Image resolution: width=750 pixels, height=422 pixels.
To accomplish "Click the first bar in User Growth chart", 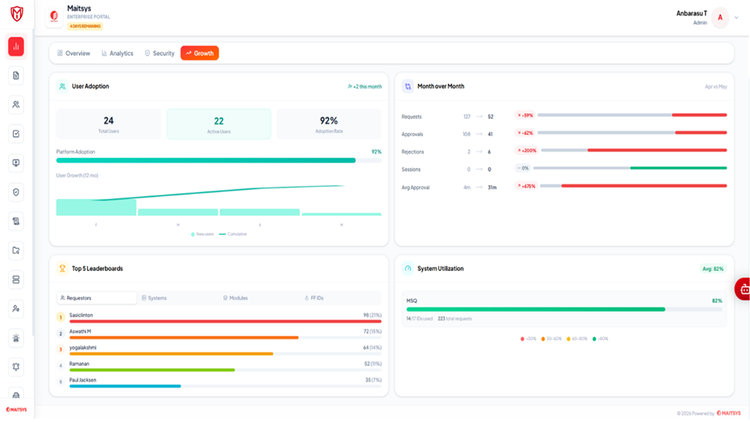I will coord(96,208).
